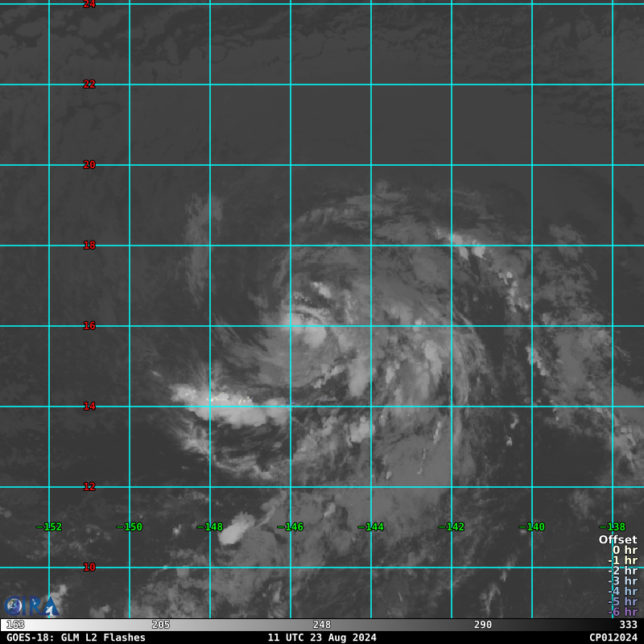Select the -1 hr offset legend entry
This screenshot has width=644, height=644.
tap(622, 560)
